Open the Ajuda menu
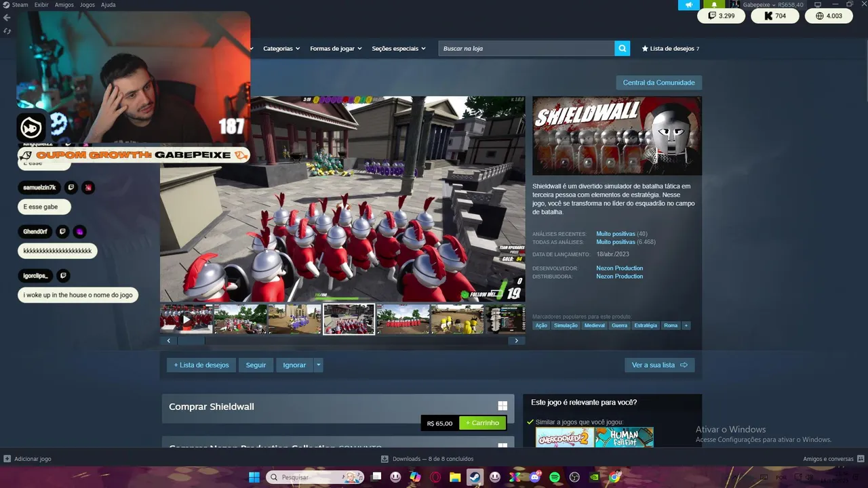The image size is (868, 488). point(108,5)
